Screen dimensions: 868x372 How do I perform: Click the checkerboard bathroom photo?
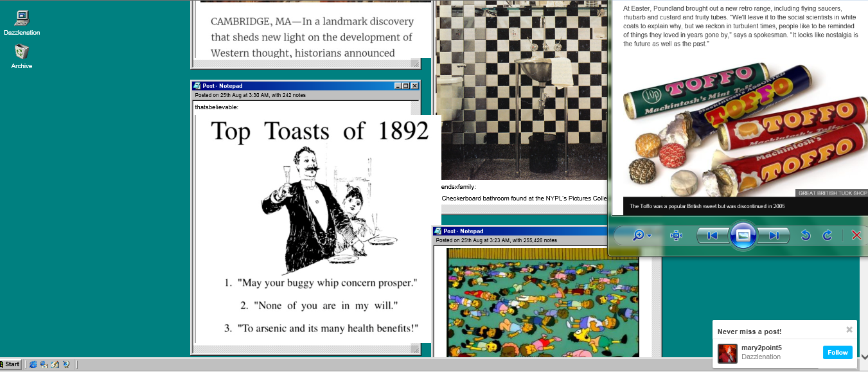point(522,90)
